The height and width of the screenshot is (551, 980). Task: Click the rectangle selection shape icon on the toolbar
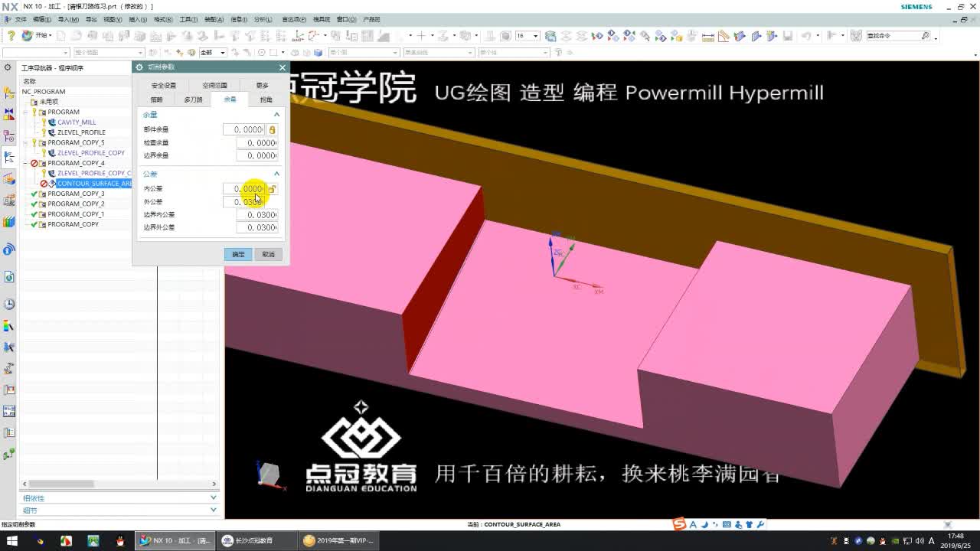pyautogui.click(x=275, y=52)
